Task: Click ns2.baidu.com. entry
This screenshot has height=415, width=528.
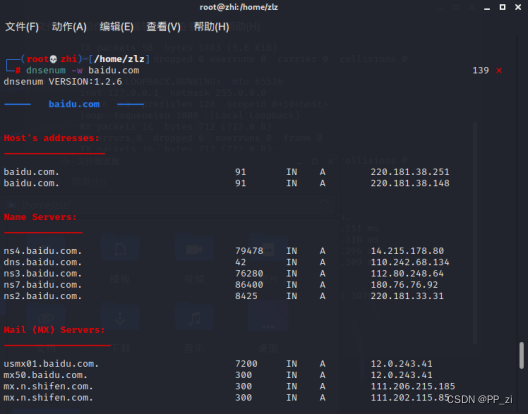Action: tap(43, 296)
